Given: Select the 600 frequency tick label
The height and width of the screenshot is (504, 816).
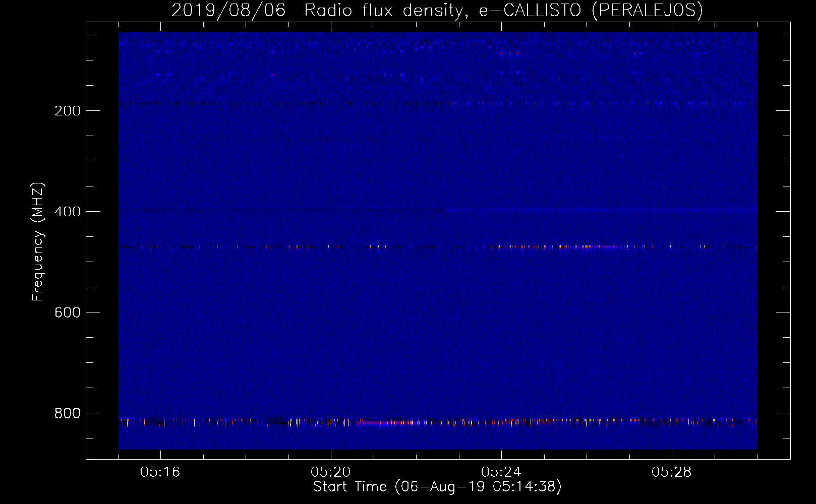Looking at the screenshot, I should pyautogui.click(x=68, y=312).
